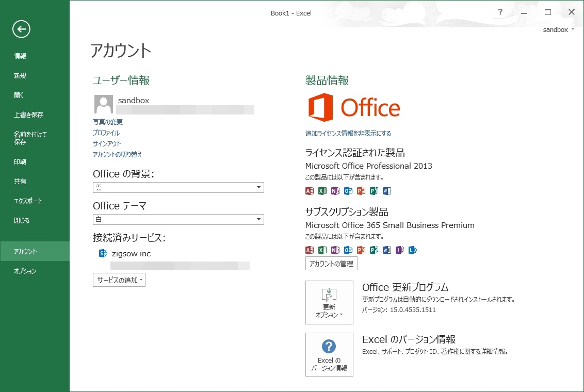Click the Access icon under Office Professional 2013
This screenshot has height=392, width=584.
pyautogui.click(x=310, y=191)
